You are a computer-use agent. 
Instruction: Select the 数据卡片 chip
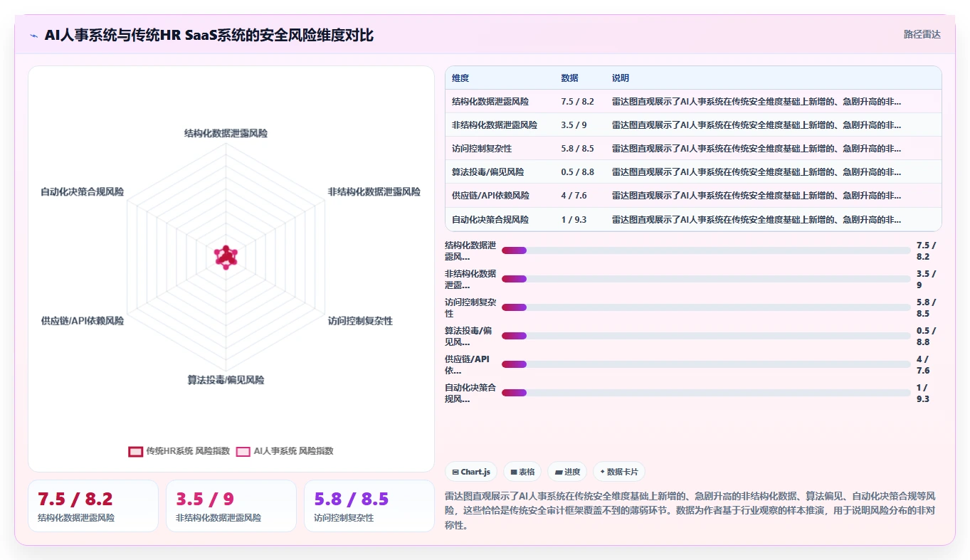click(x=619, y=472)
